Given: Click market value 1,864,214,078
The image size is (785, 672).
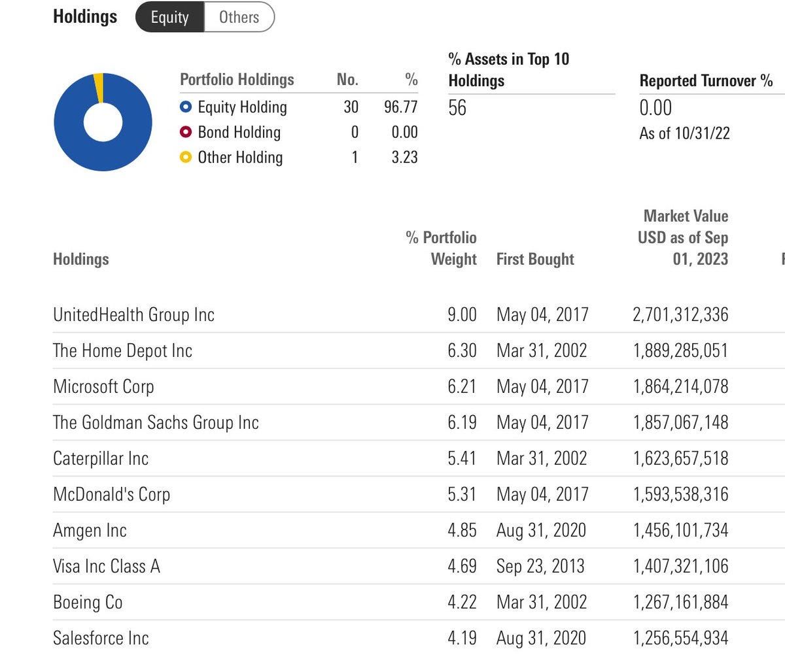Looking at the screenshot, I should [x=680, y=386].
